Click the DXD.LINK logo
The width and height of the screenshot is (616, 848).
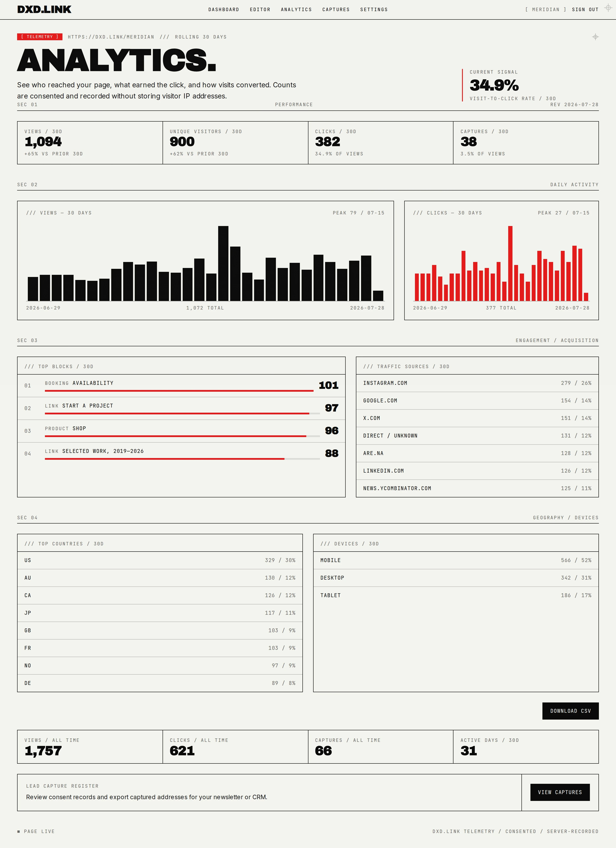44,9
